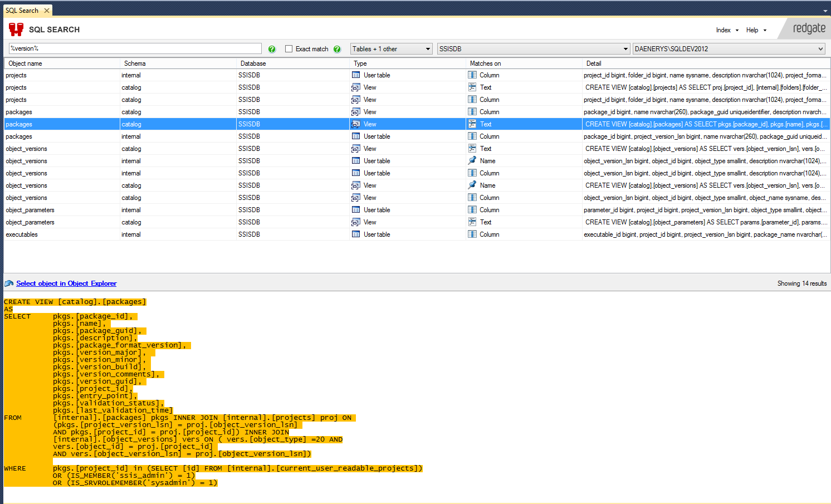Sort by Object name column header
Image resolution: width=831 pixels, height=504 pixels.
tap(62, 63)
